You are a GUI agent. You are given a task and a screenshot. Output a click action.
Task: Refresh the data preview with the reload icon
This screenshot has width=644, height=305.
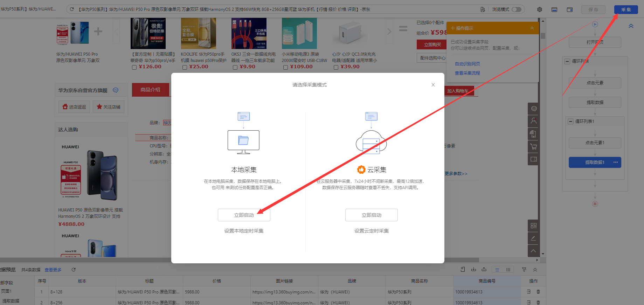[x=74, y=270]
